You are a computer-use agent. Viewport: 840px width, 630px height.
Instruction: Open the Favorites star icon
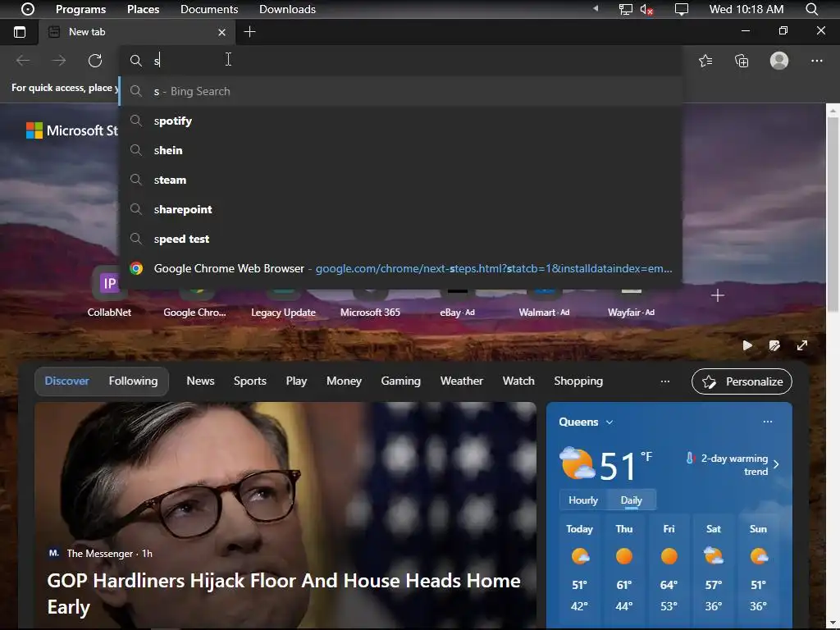tap(705, 61)
